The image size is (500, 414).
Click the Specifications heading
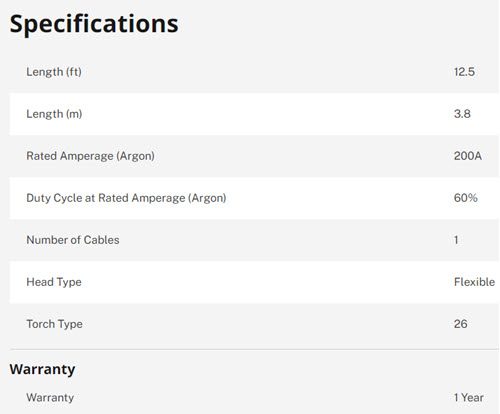94,24
